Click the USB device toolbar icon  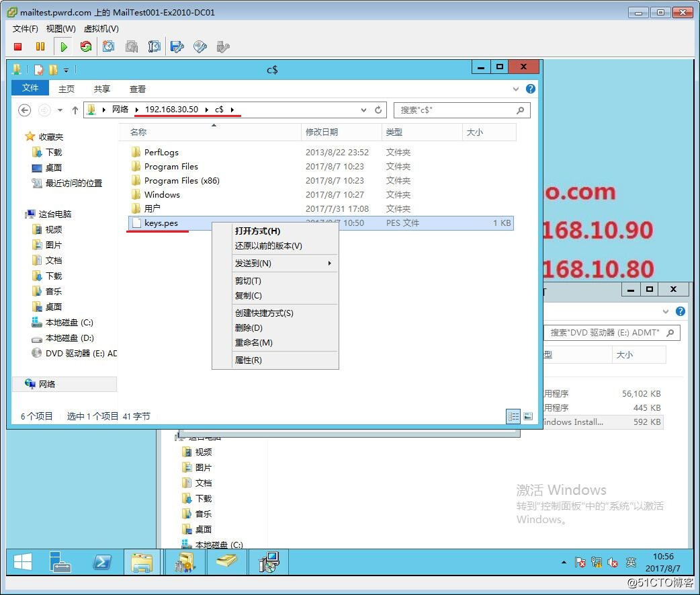coord(223,46)
